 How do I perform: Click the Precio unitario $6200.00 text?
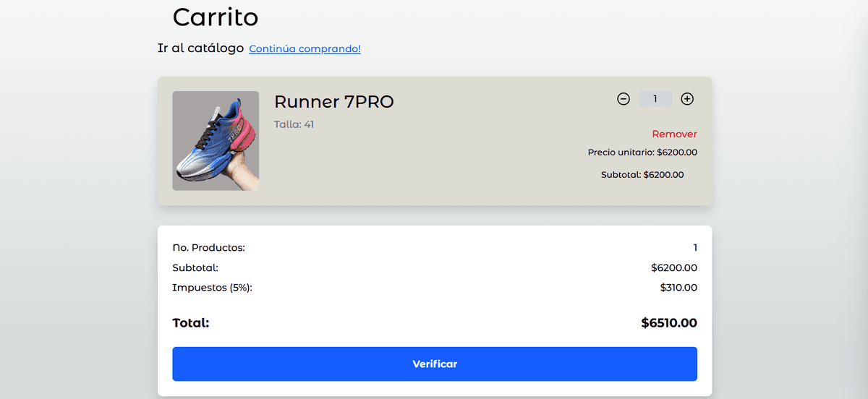coord(642,153)
